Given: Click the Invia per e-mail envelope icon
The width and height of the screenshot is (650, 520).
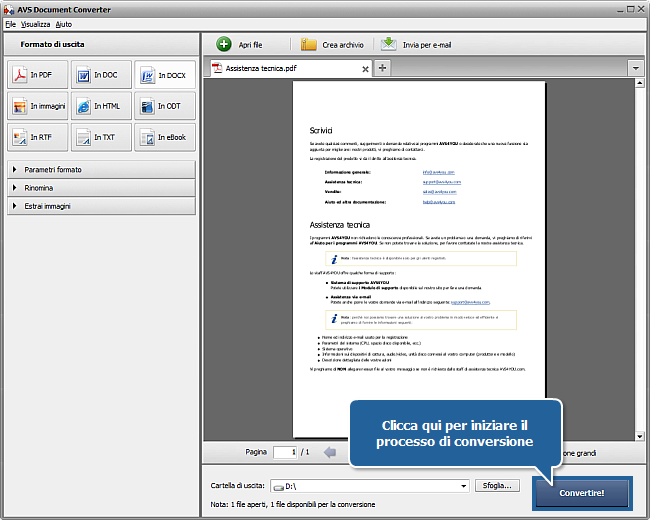Looking at the screenshot, I should pyautogui.click(x=388, y=44).
